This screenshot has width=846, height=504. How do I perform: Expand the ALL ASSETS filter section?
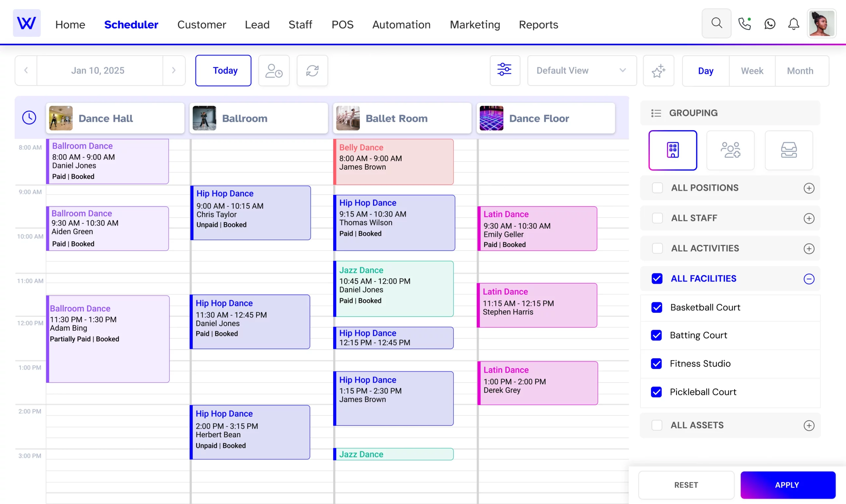(x=809, y=425)
